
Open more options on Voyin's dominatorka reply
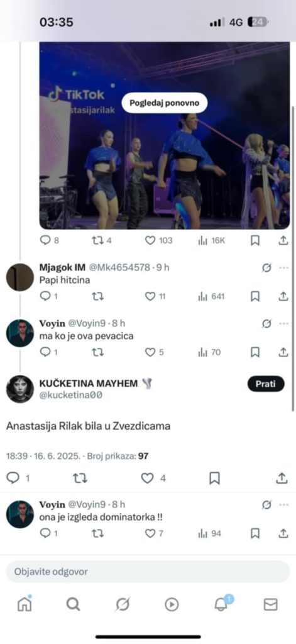pyautogui.click(x=283, y=505)
